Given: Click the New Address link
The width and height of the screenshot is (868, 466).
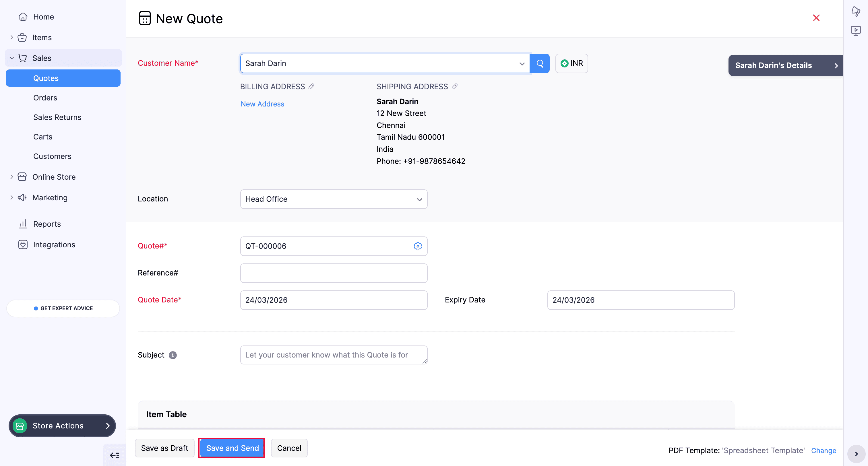Looking at the screenshot, I should (x=262, y=104).
